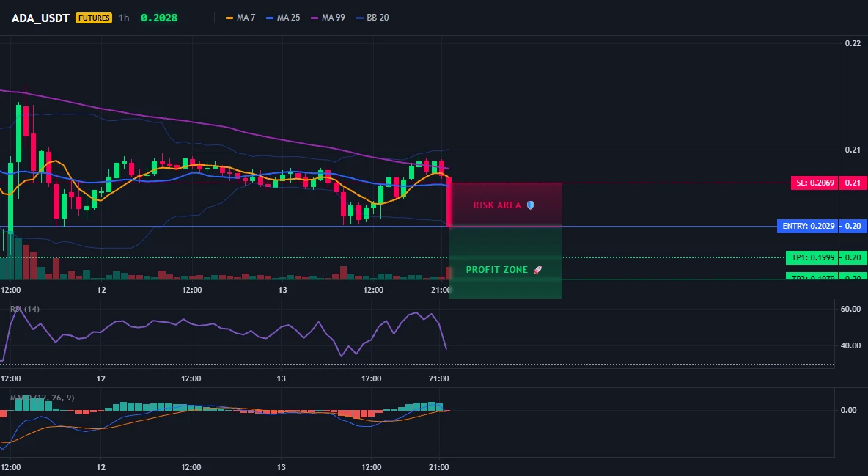The image size is (868, 476).
Task: Click the 40.00 RSI axis label
Action: (850, 345)
